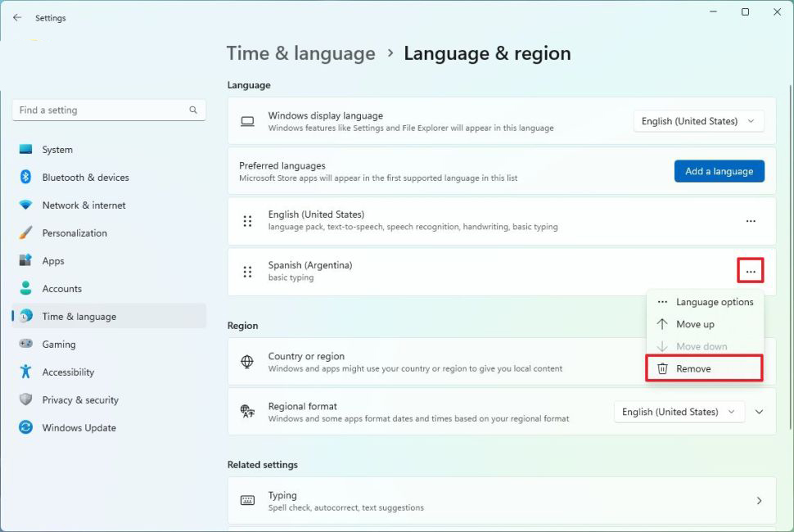The image size is (794, 532).
Task: Select the Gaming sidebar icon
Action: click(x=26, y=345)
